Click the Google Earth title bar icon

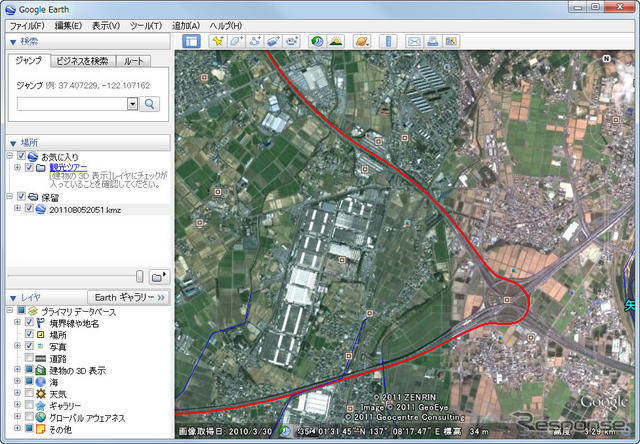(x=11, y=9)
